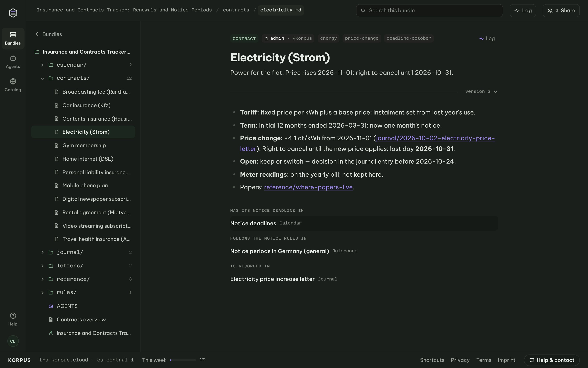
Task: Select electricity.md breadcrumb tab
Action: (281, 10)
